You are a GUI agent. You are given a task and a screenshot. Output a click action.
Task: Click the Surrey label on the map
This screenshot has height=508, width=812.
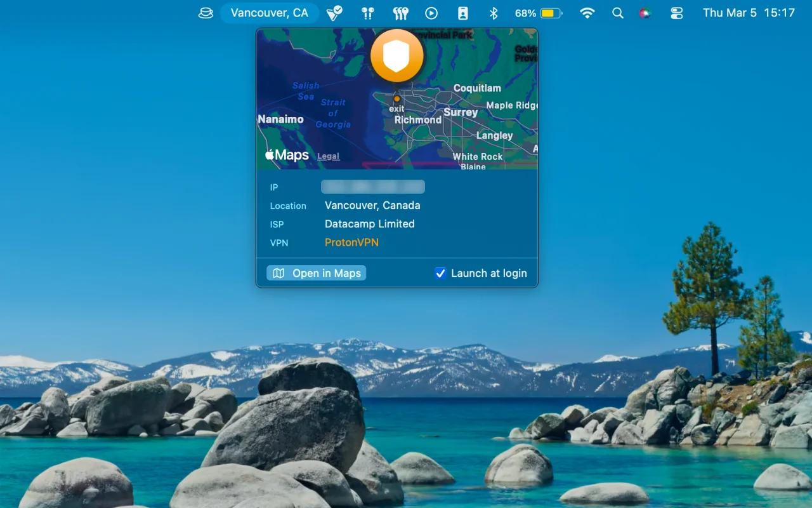[461, 112]
